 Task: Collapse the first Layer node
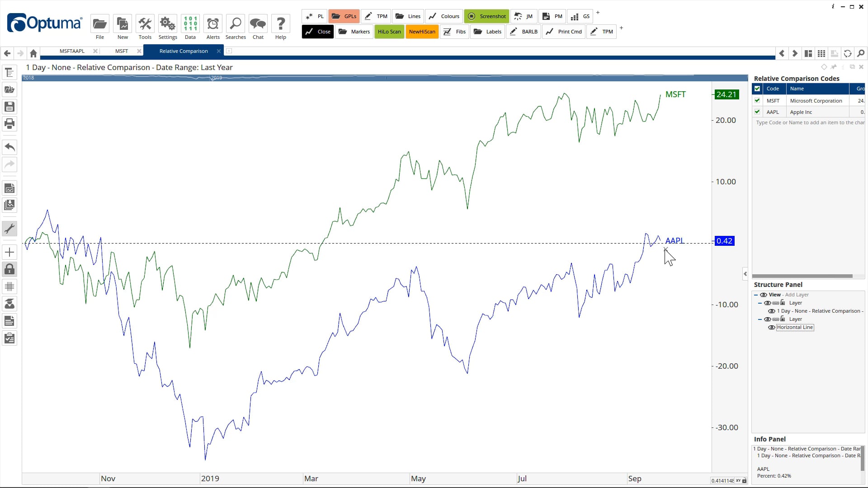(x=760, y=303)
